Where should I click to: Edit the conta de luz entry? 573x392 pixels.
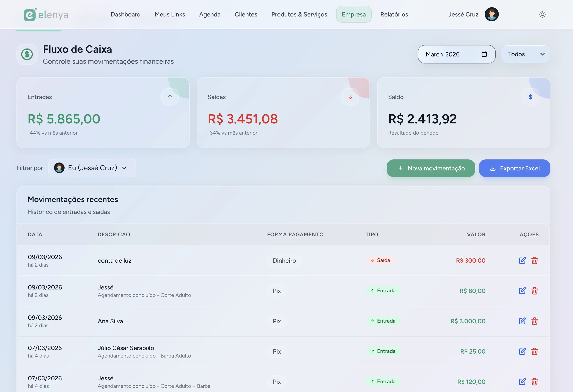tap(522, 260)
